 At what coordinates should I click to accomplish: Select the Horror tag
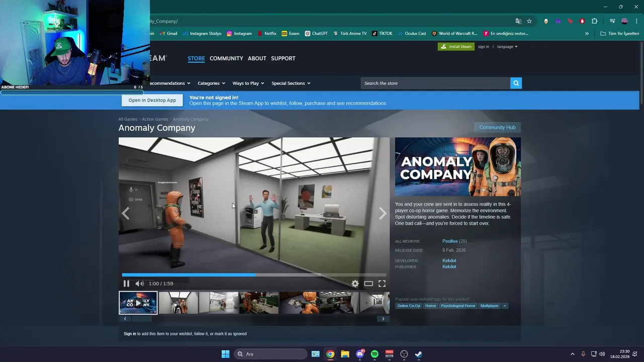coord(431,306)
